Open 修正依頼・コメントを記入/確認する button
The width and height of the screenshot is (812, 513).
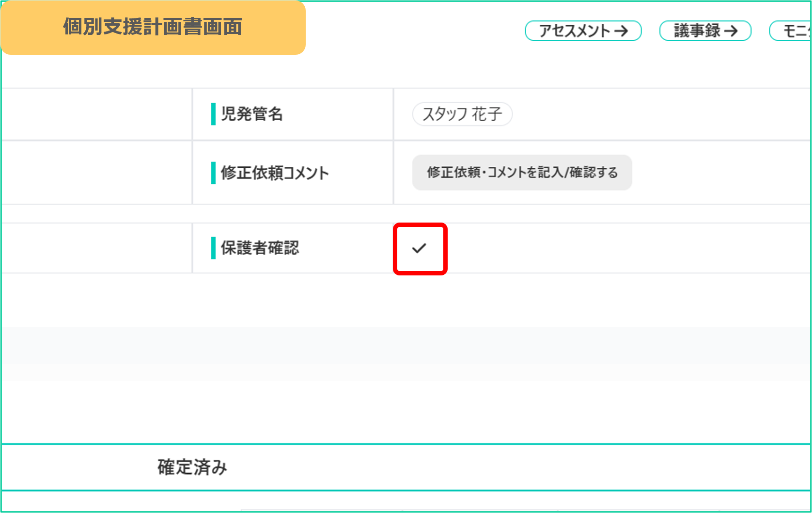point(522,173)
